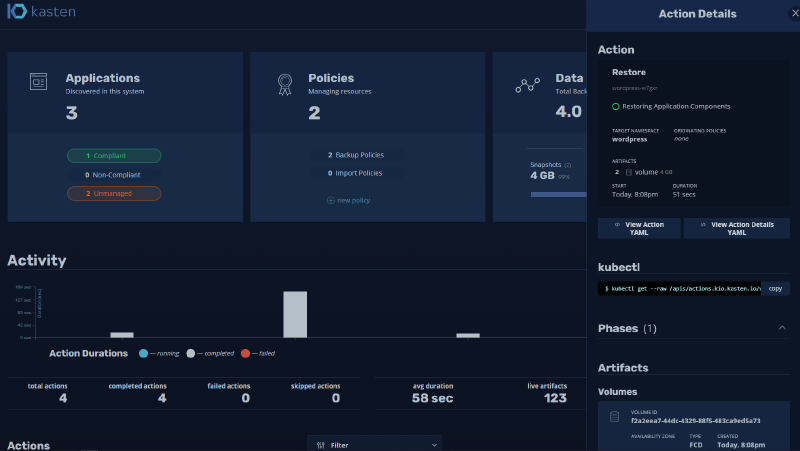The height and width of the screenshot is (451, 800).
Task: Click the Snapshots usage progress bar
Action: 558,194
